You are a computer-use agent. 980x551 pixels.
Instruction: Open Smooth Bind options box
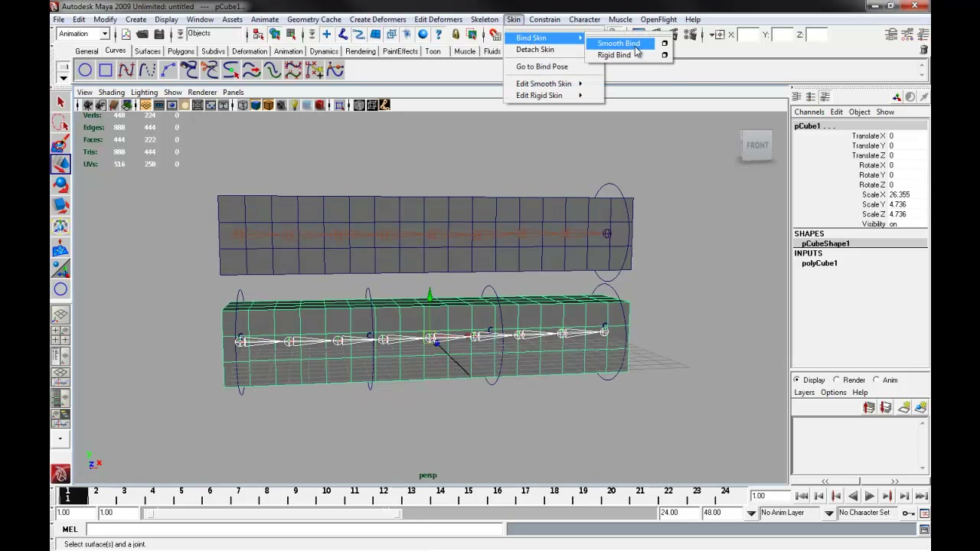click(x=665, y=44)
